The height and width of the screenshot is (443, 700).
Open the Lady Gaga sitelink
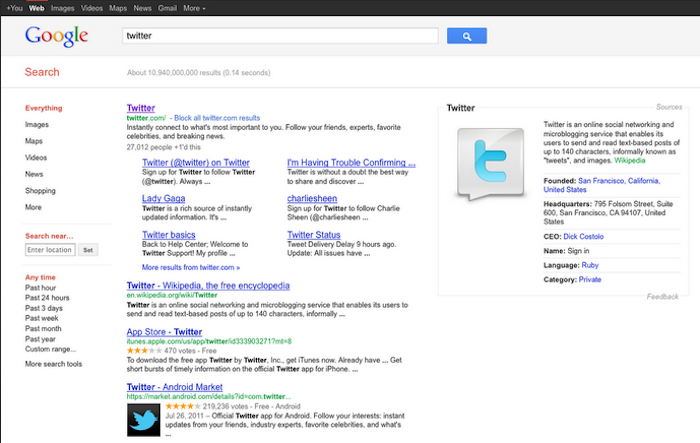click(x=164, y=199)
